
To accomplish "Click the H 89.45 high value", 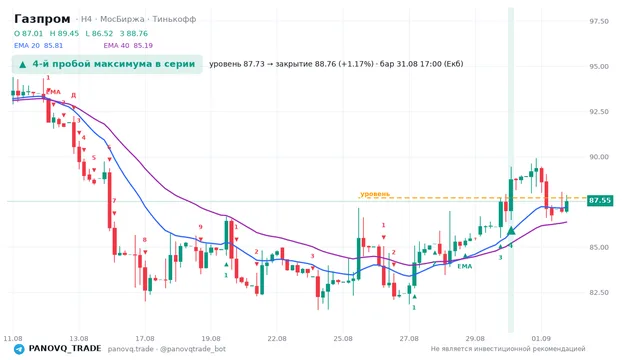I will tap(64, 33).
